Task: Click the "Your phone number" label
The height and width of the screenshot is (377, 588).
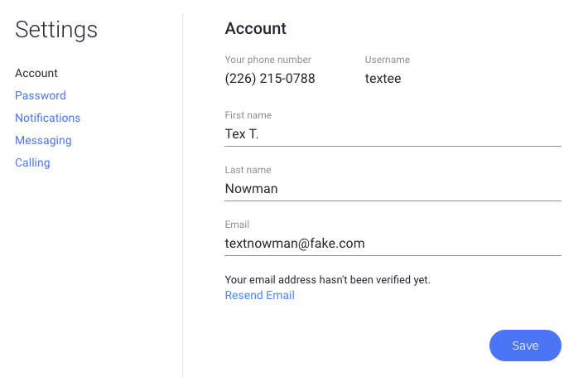Action: pyautogui.click(x=268, y=60)
